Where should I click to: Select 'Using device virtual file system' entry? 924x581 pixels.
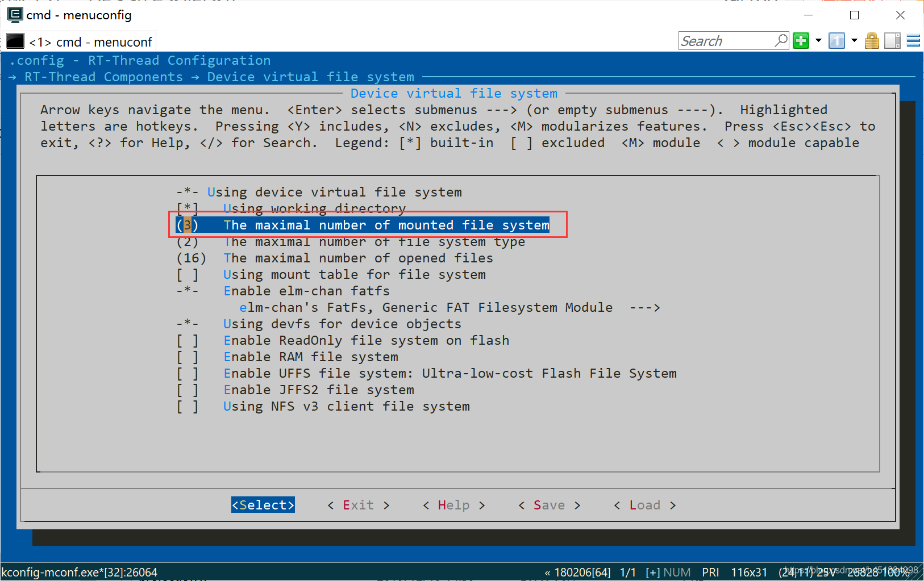[x=319, y=192]
